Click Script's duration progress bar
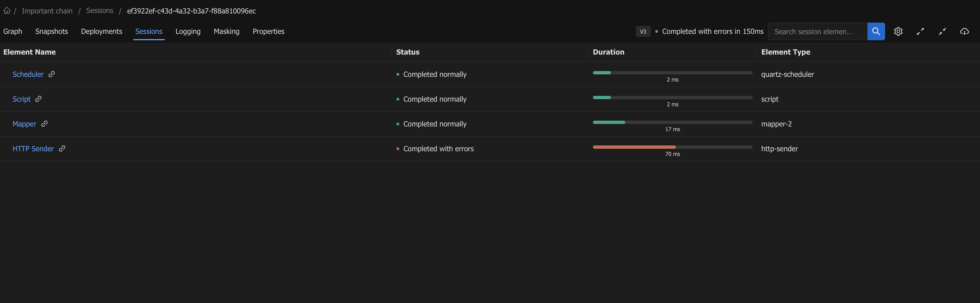 coord(672,98)
